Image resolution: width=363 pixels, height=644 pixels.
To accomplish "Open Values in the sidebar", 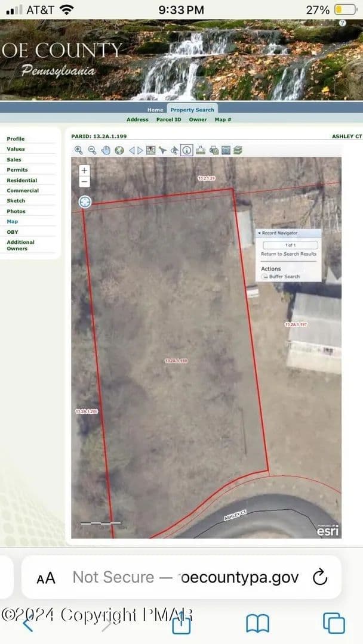I will coord(16,149).
